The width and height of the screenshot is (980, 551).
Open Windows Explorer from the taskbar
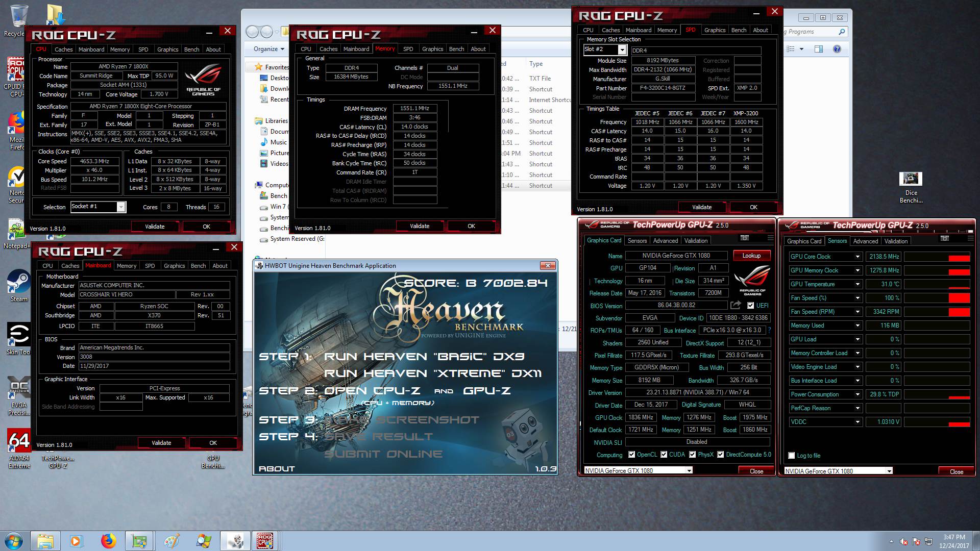(45, 541)
